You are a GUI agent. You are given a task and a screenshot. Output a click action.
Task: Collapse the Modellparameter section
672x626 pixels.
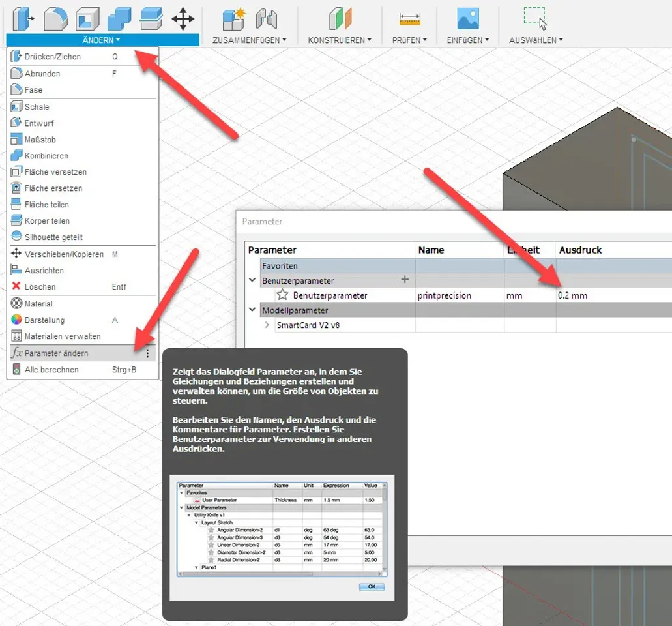(252, 310)
